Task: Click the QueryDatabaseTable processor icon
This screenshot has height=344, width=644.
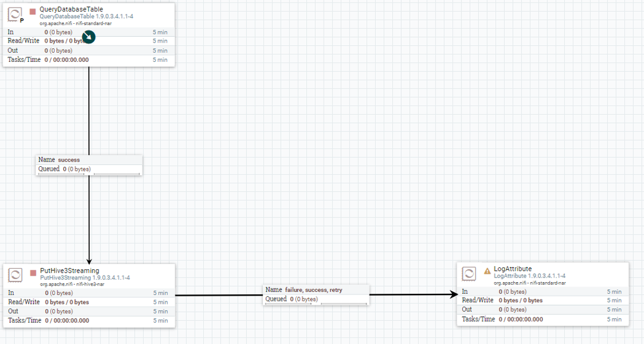Action: (15, 14)
